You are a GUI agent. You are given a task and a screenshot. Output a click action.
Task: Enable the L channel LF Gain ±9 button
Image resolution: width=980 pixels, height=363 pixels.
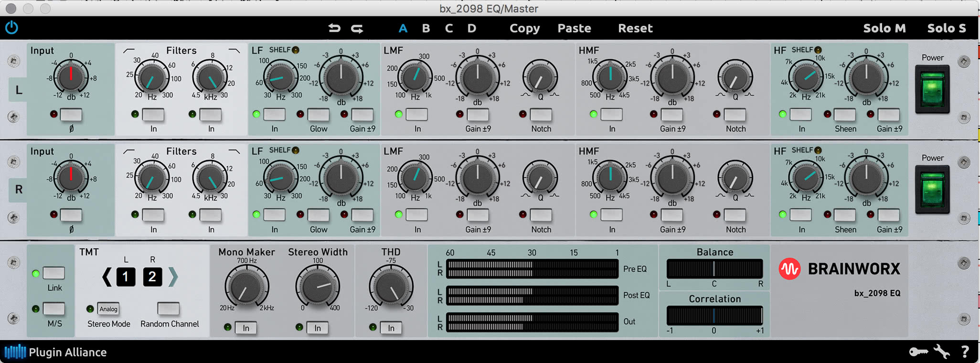(x=362, y=115)
